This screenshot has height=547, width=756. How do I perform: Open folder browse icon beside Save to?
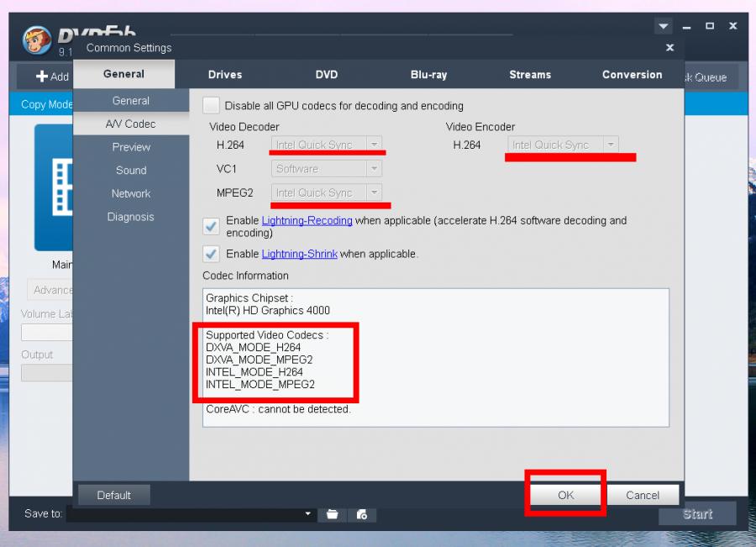[x=332, y=515]
